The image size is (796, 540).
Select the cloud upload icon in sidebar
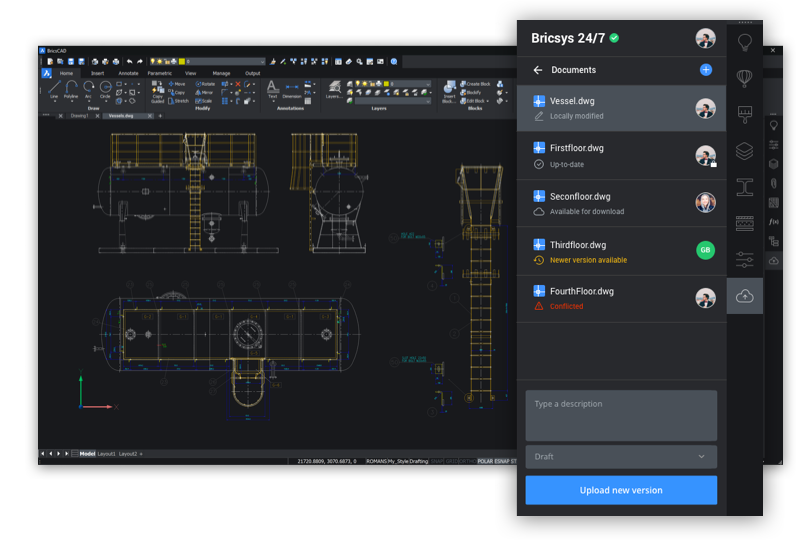744,297
